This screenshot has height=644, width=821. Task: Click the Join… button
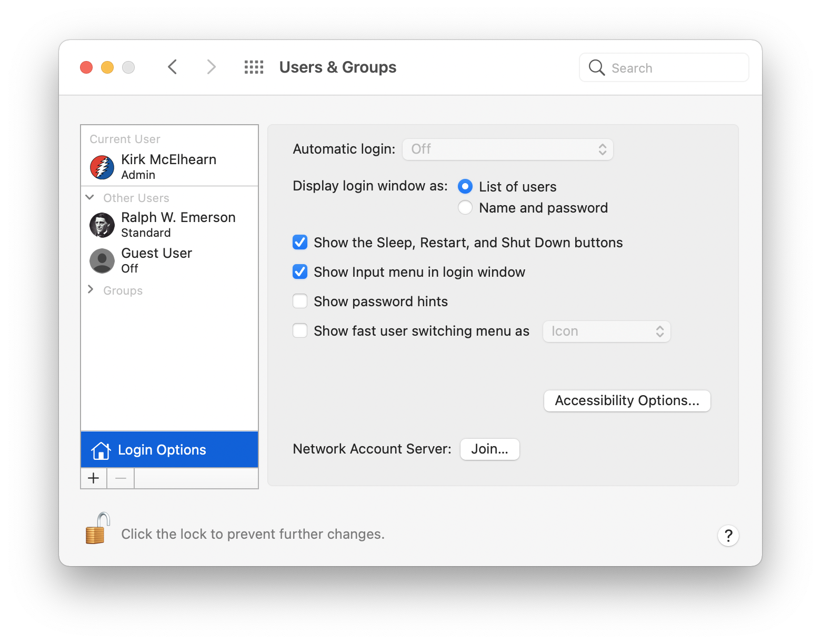pos(490,449)
